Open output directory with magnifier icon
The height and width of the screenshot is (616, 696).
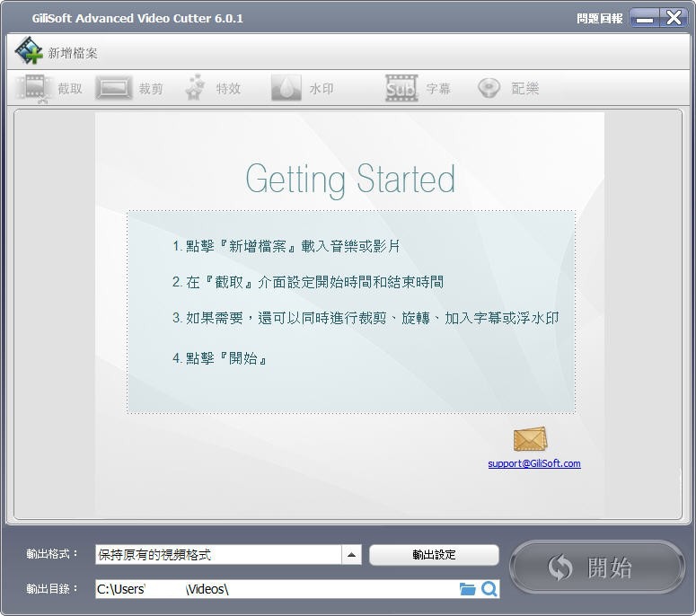click(x=489, y=589)
